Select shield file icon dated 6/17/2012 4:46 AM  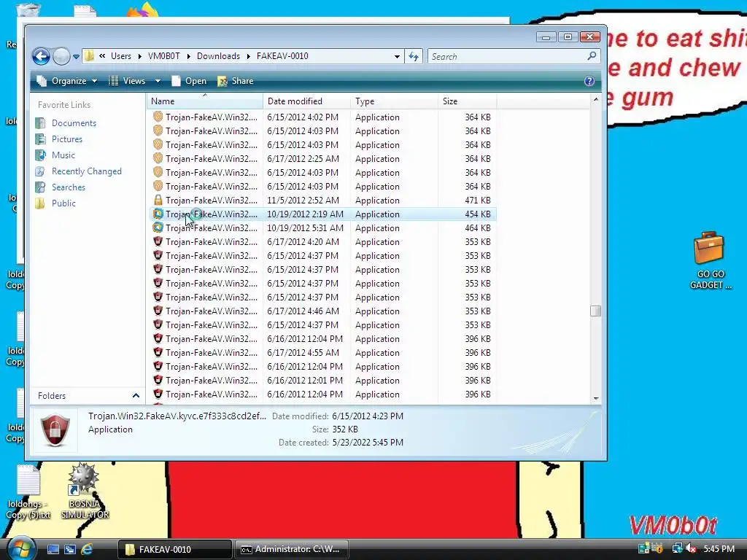tap(158, 311)
